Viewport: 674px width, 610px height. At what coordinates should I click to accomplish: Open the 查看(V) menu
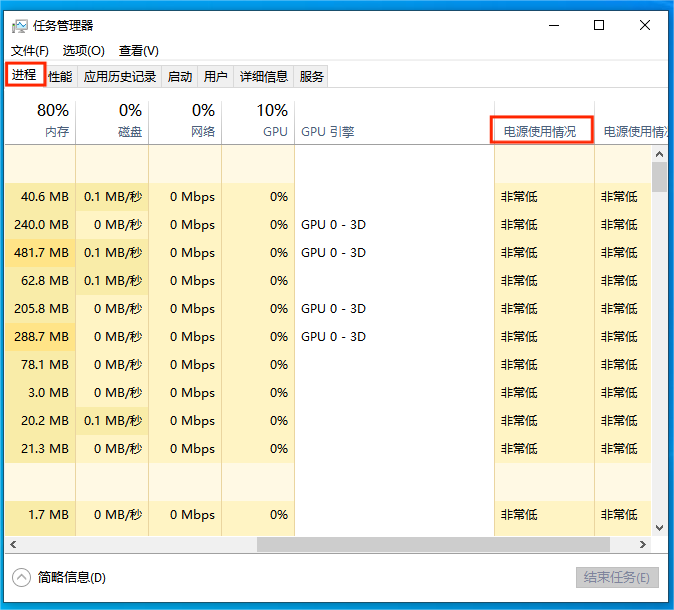138,50
